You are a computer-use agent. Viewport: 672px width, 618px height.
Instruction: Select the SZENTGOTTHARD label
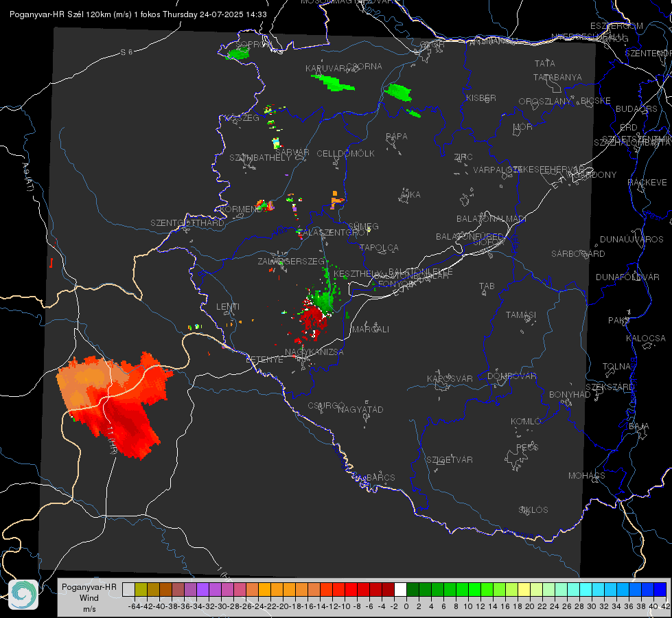187,223
